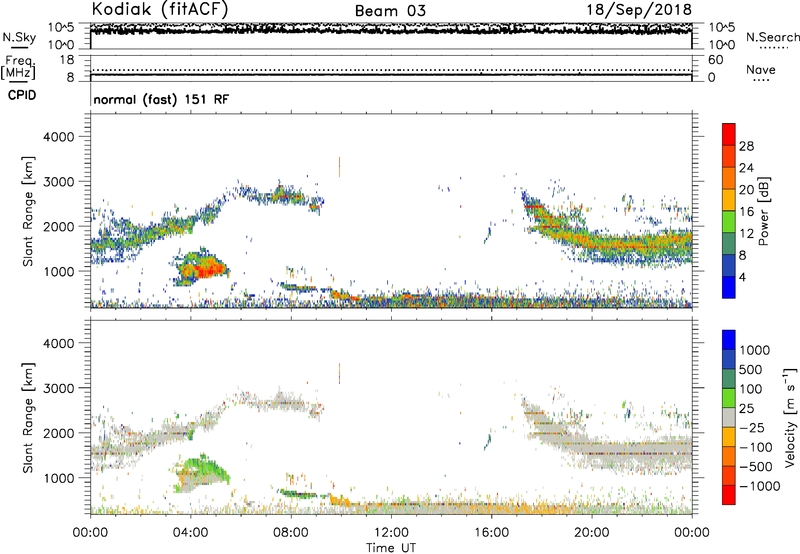This screenshot has width=800, height=554.
Task: Click the "-1000" tick on Velocity scale
Action: [760, 486]
